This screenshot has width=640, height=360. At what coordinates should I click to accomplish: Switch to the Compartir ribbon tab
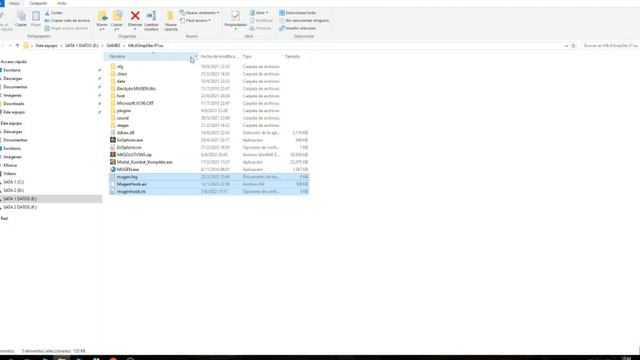coord(38,3)
